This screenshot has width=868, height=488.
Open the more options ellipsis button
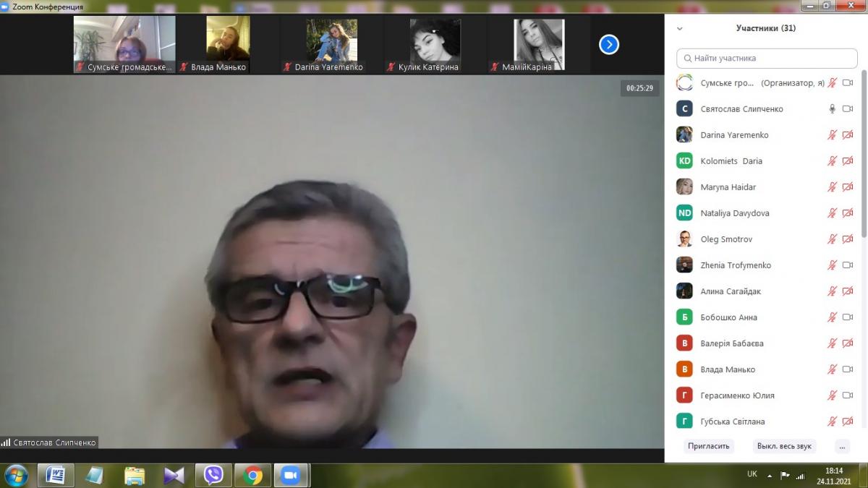842,446
